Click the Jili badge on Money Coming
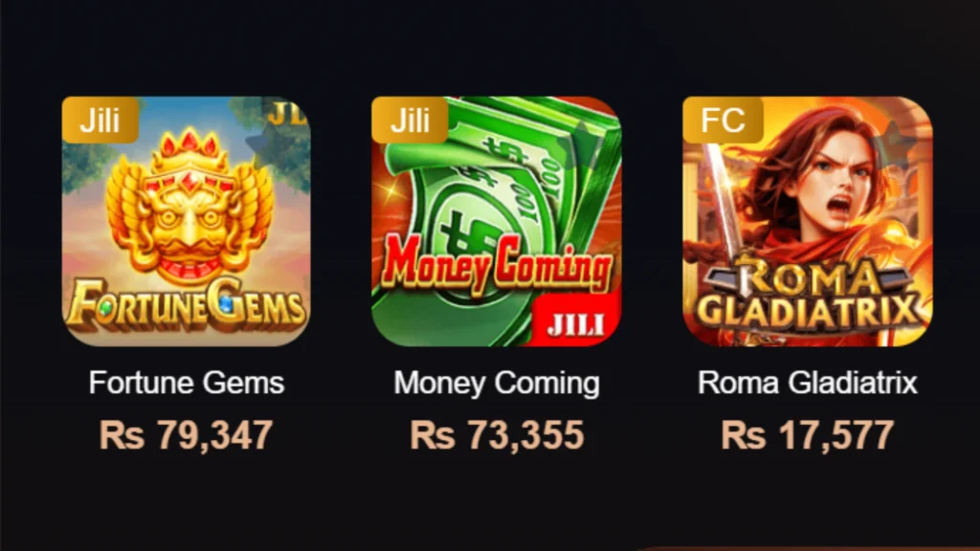The height and width of the screenshot is (551, 980). coord(410,120)
